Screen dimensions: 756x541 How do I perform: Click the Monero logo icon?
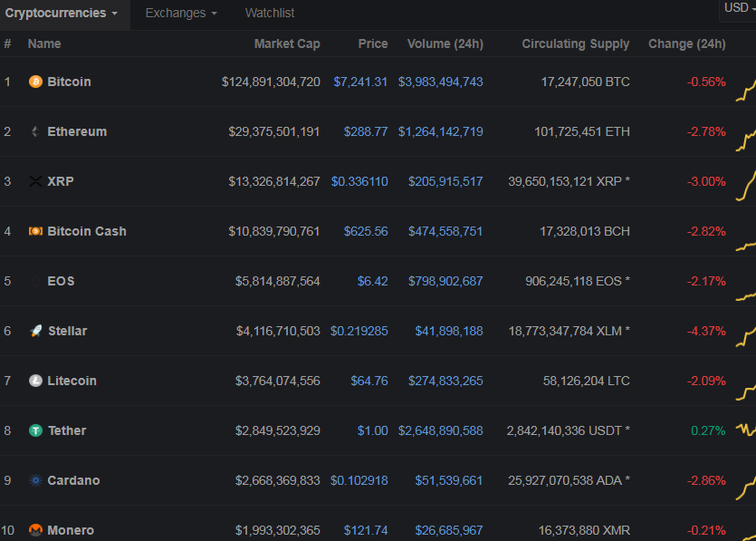click(35, 530)
